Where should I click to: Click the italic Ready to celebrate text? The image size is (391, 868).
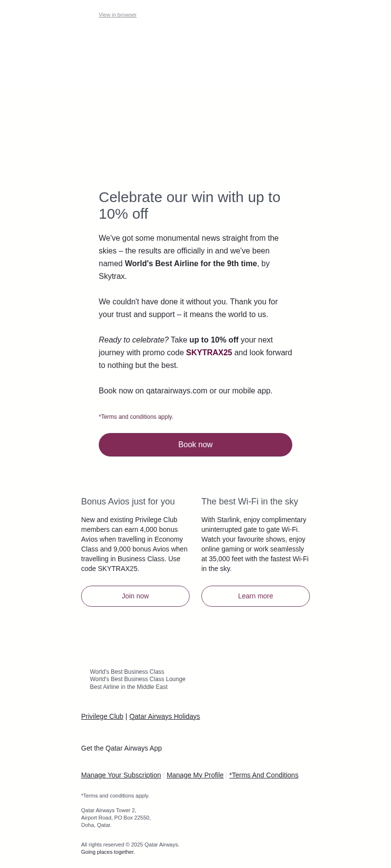point(133,340)
